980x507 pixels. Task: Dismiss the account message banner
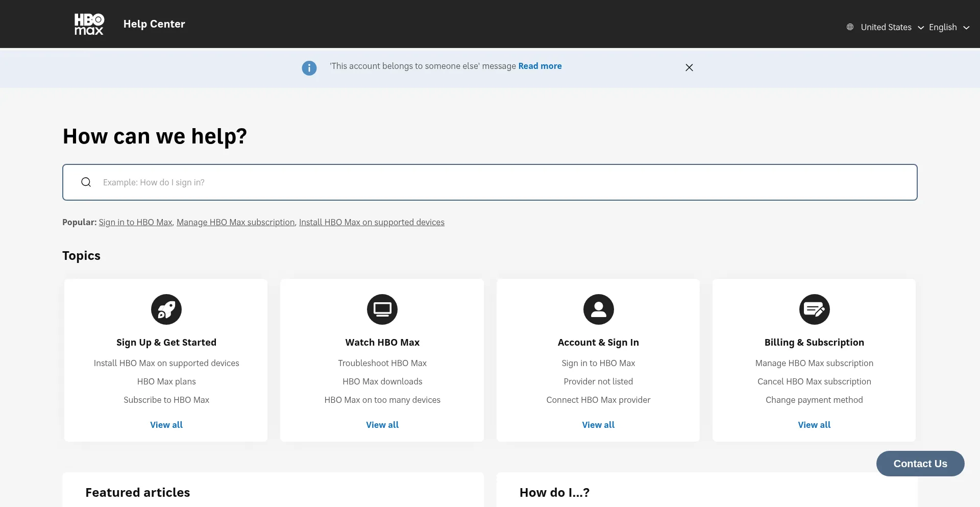point(689,67)
